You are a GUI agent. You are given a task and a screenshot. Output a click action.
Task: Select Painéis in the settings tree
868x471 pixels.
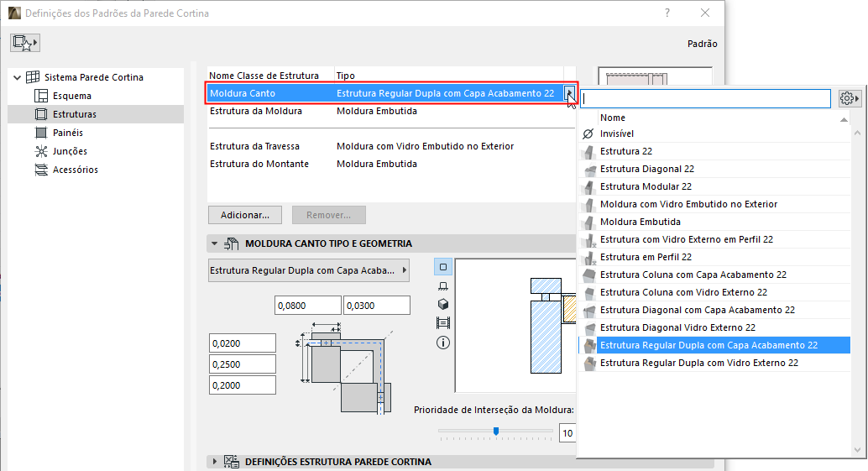point(67,133)
